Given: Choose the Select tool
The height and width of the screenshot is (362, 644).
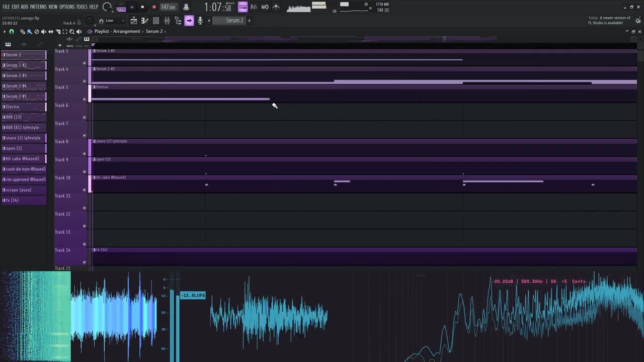Looking at the screenshot, I should click(x=64, y=32).
